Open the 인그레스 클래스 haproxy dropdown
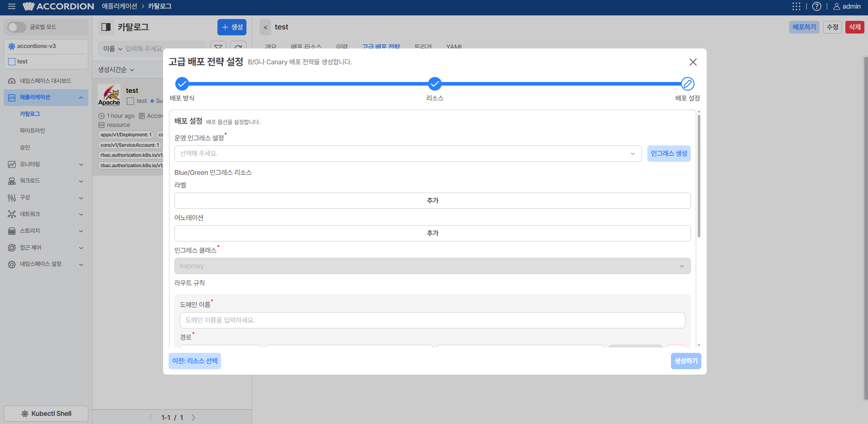 point(432,266)
